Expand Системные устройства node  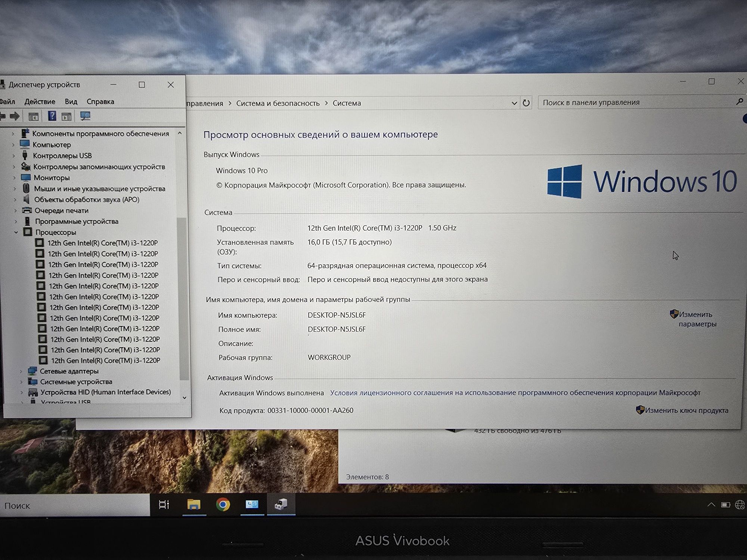21,382
